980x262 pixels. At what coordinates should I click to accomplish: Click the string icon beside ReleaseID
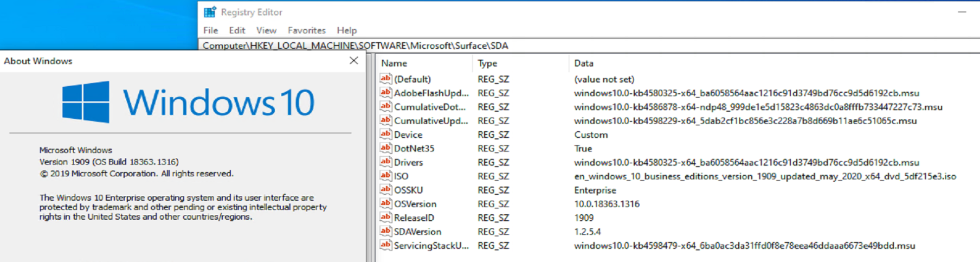tap(385, 217)
